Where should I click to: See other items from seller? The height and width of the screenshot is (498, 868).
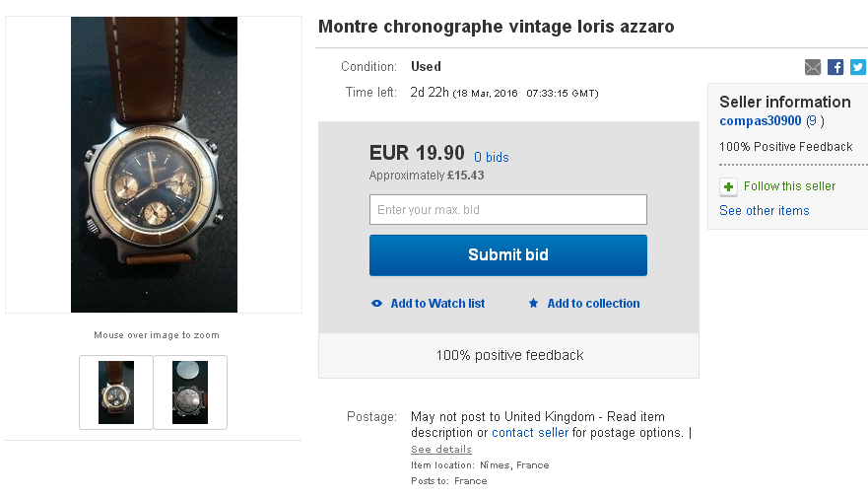point(764,211)
